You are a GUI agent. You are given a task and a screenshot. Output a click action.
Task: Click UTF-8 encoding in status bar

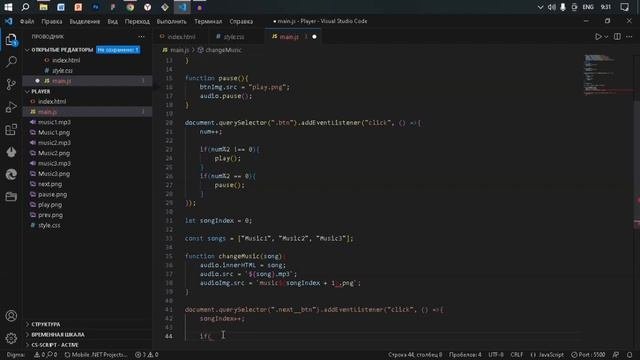pyautogui.click(x=496, y=355)
